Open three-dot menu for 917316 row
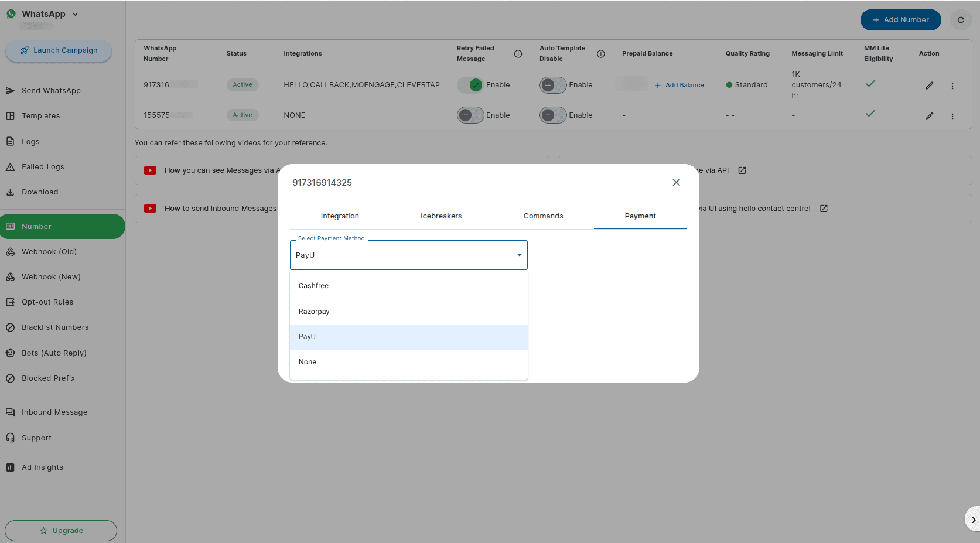Viewport: 980px width, 543px height. point(952,86)
